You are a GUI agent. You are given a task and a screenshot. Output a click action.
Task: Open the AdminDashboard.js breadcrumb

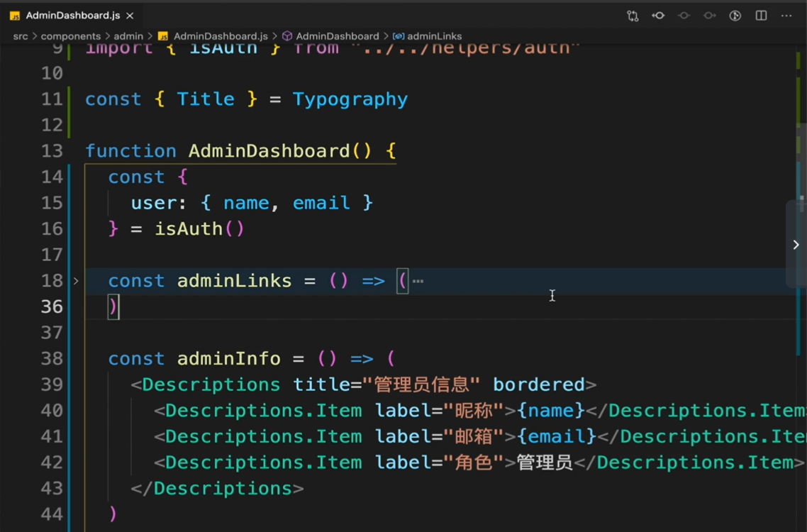221,36
